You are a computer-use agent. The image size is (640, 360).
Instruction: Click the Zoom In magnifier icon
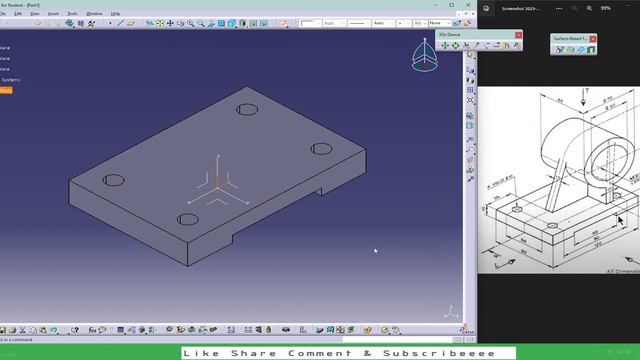coord(191,24)
